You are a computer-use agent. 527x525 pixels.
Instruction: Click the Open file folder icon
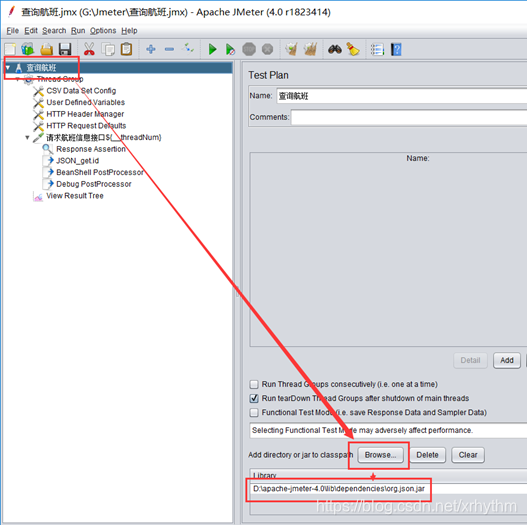click(x=47, y=49)
